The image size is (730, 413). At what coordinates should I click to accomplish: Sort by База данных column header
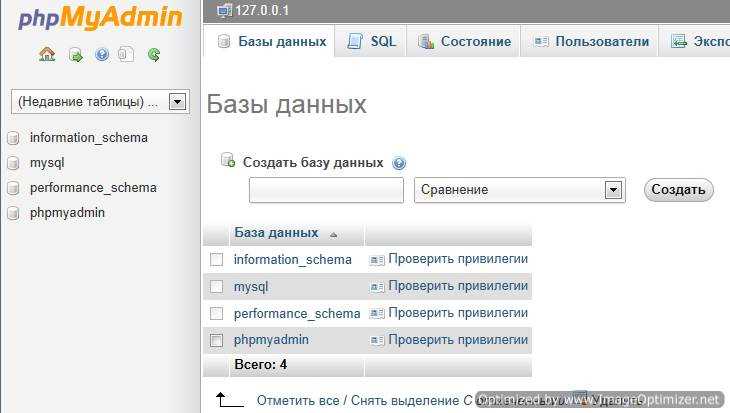[276, 233]
